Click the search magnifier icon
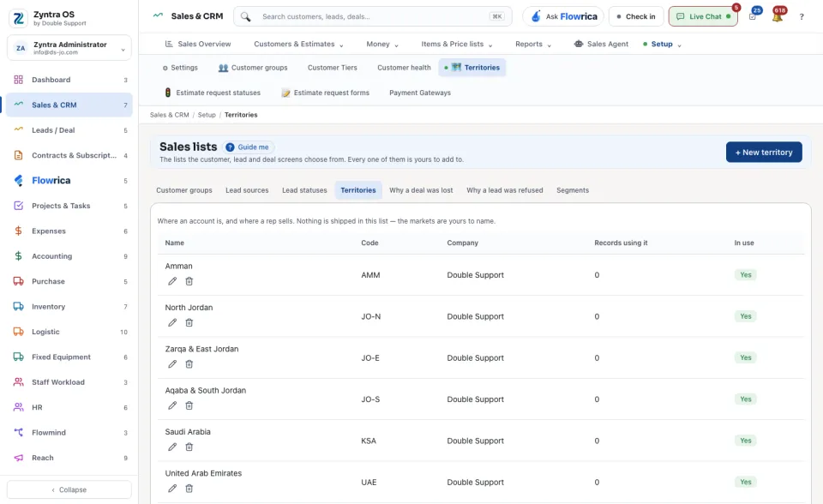Image resolution: width=823 pixels, height=504 pixels. [246, 17]
